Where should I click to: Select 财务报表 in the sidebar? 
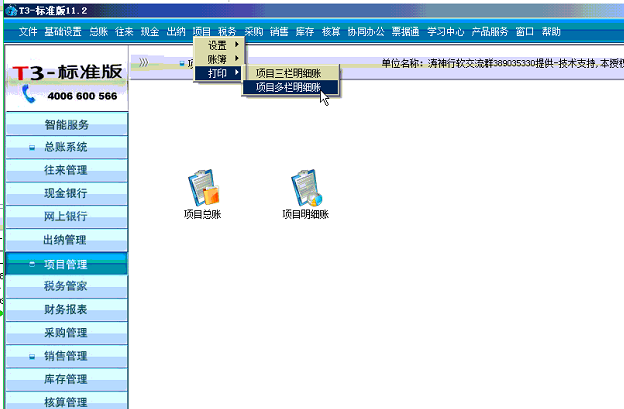pyautogui.click(x=66, y=310)
